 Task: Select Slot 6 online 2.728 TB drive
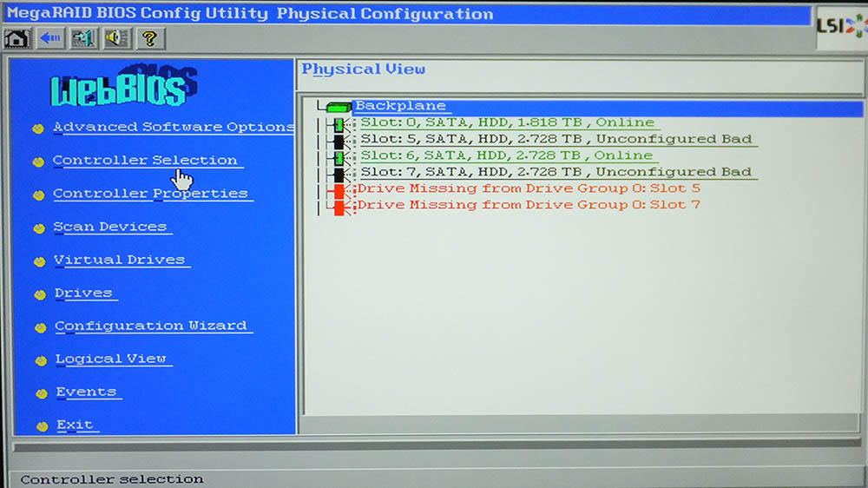(506, 155)
